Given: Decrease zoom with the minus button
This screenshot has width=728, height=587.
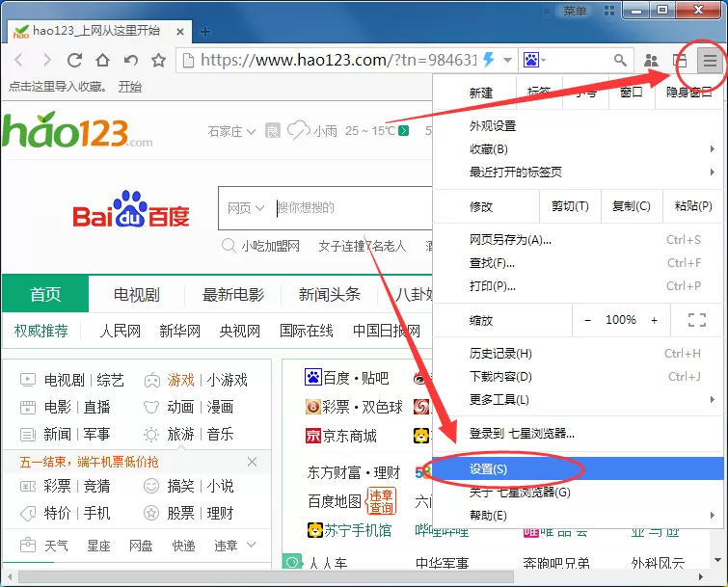Looking at the screenshot, I should 587,320.
